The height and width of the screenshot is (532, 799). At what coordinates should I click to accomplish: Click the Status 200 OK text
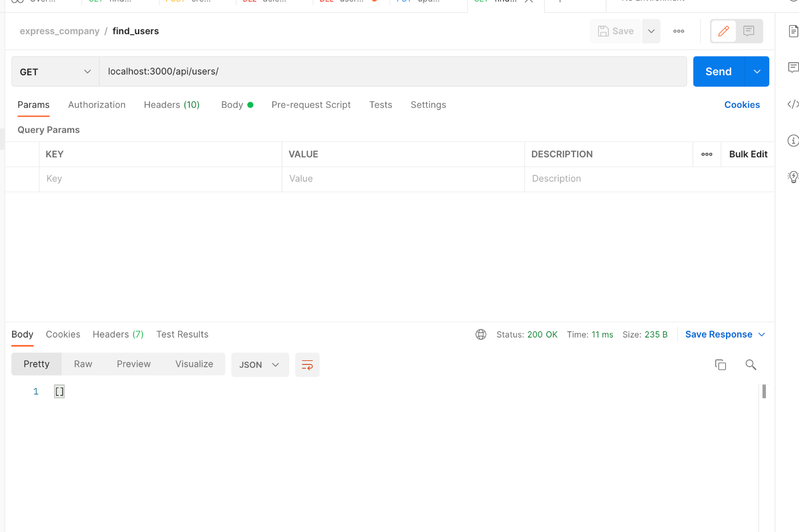527,335
